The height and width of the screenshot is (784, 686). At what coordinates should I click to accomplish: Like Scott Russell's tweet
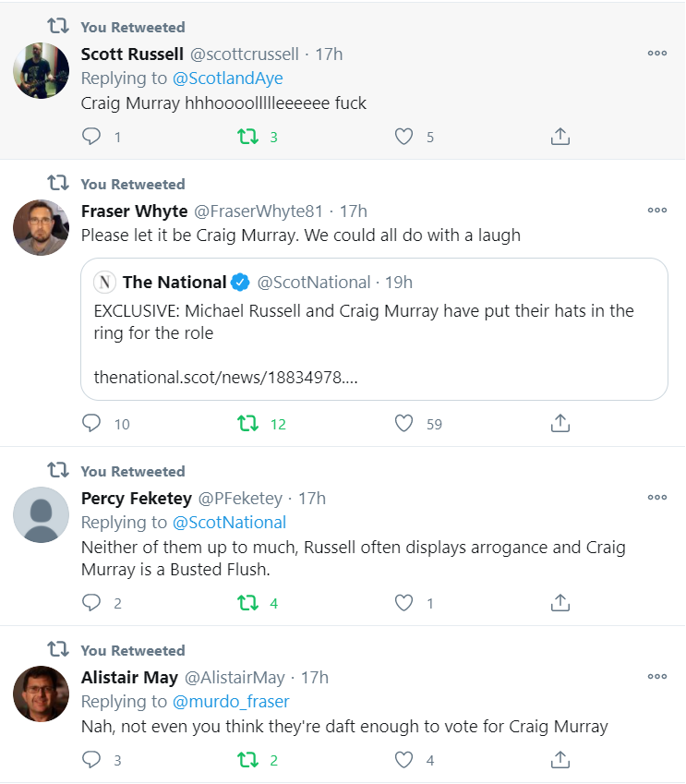pos(403,137)
